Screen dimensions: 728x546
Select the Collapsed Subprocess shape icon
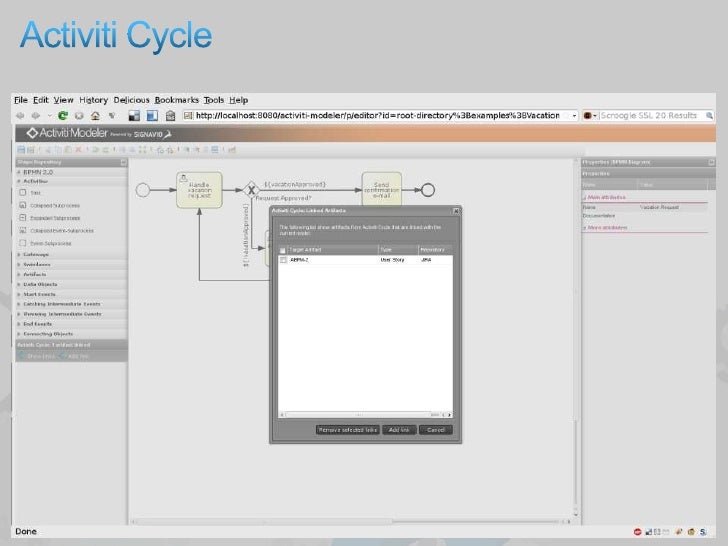point(23,205)
